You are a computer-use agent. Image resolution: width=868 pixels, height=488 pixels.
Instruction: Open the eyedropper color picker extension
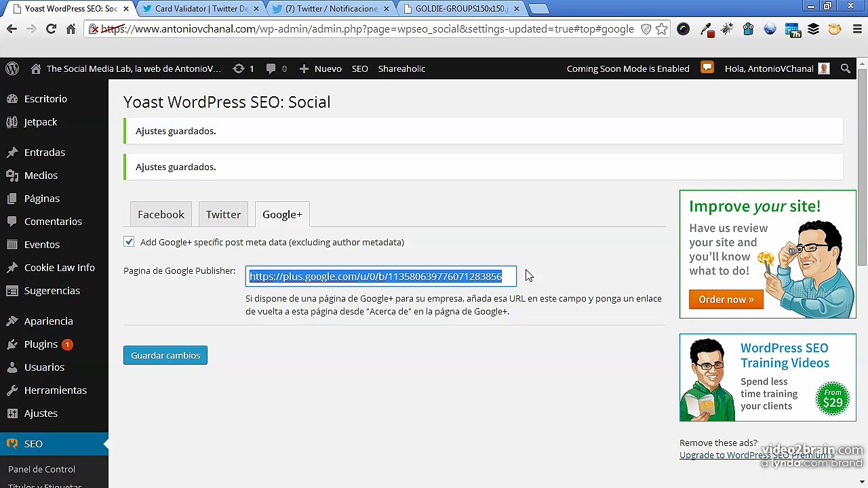point(706,29)
